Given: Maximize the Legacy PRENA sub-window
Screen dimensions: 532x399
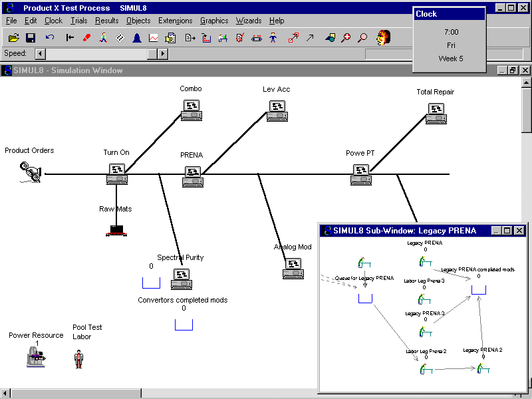Looking at the screenshot, I should click(x=507, y=231).
